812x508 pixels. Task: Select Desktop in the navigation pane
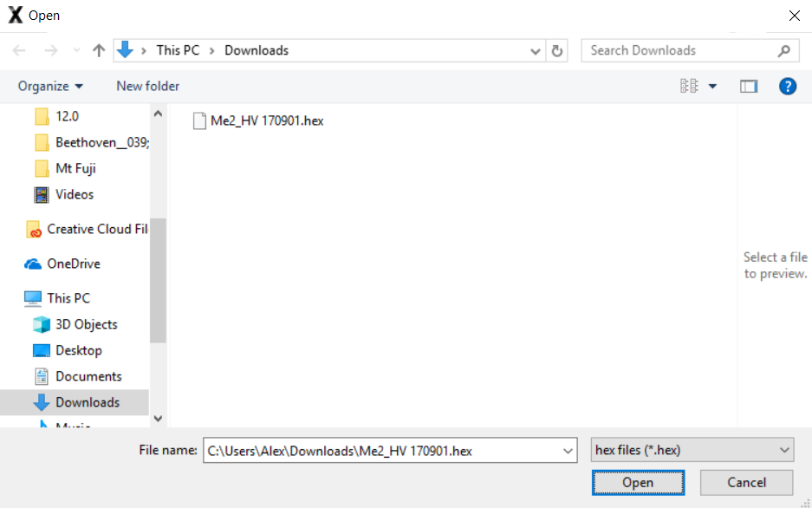tap(79, 350)
